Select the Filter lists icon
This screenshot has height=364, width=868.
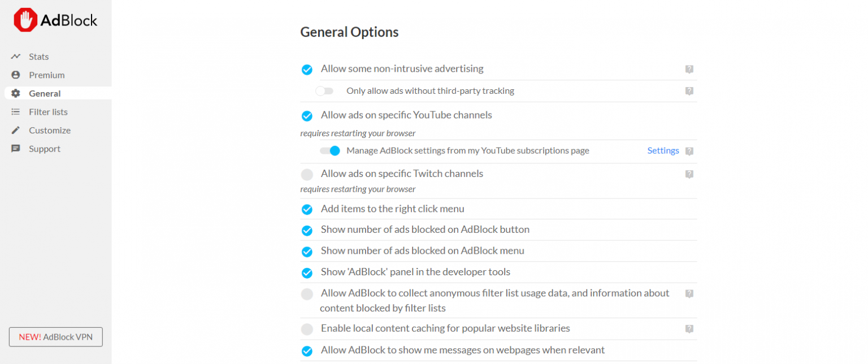click(x=16, y=111)
